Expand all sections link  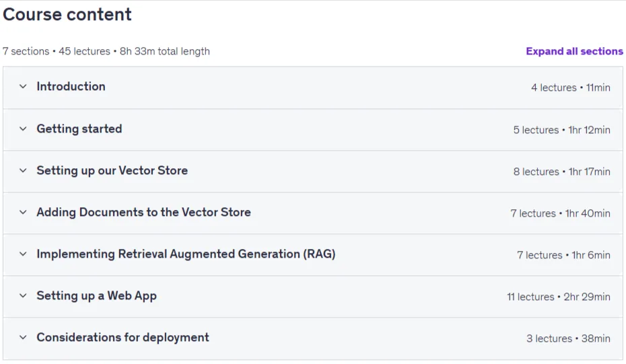tap(574, 51)
